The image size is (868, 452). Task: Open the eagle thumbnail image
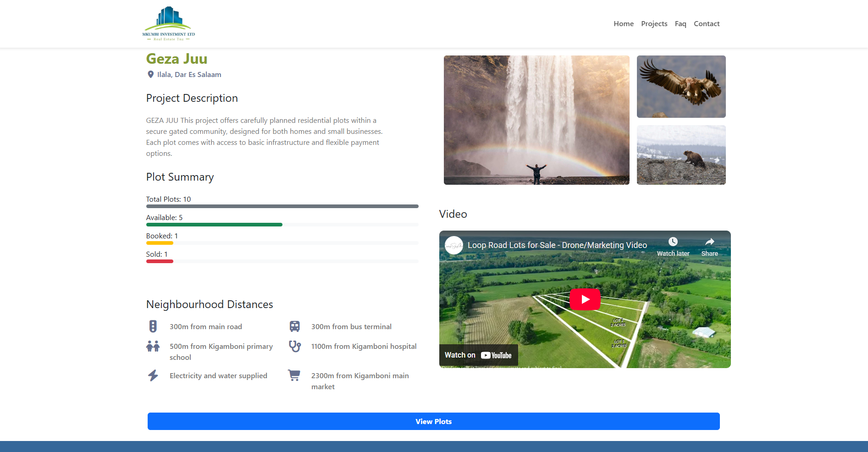[681, 86]
